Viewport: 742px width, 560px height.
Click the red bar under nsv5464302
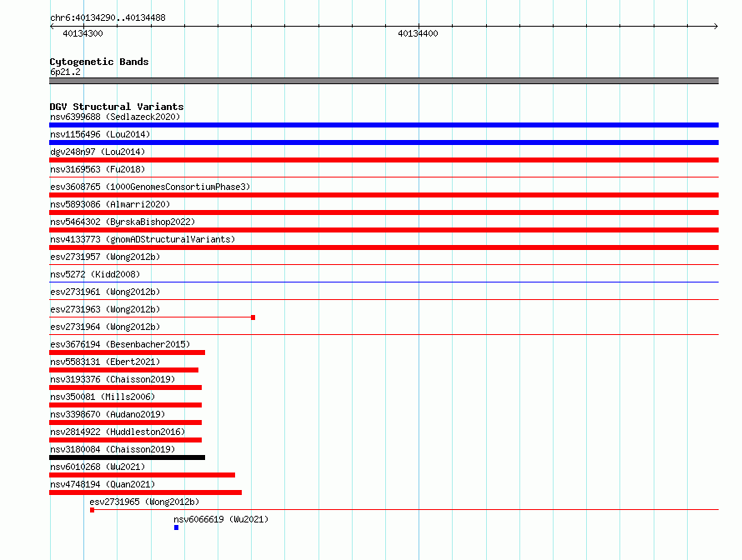click(x=384, y=230)
